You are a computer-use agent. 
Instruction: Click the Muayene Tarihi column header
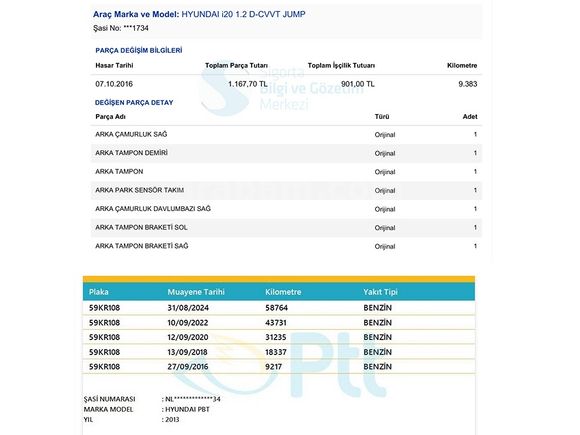(x=196, y=292)
